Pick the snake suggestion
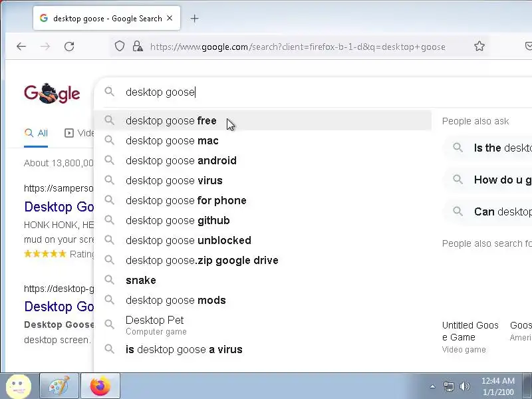 point(263,280)
